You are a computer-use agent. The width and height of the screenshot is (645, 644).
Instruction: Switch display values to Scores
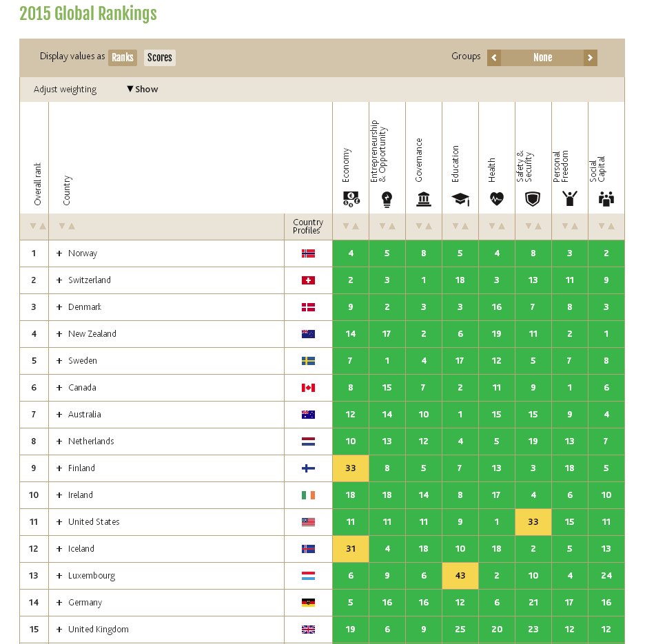(160, 58)
